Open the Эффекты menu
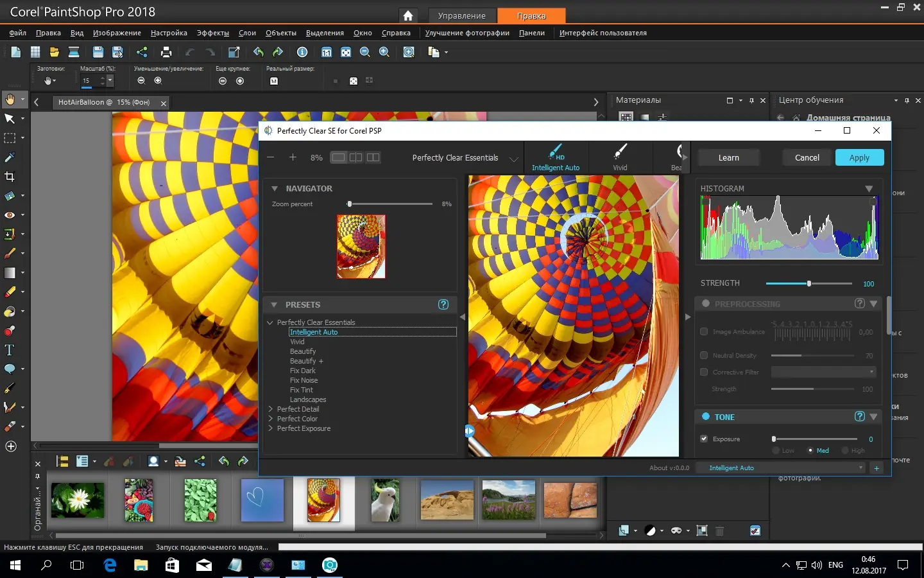This screenshot has height=578, width=924. click(x=212, y=33)
